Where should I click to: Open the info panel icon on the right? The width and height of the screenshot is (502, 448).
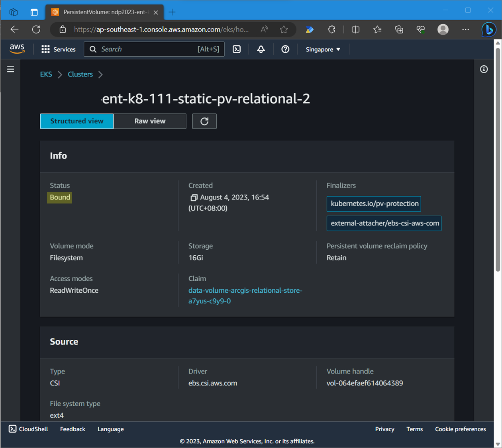484,69
